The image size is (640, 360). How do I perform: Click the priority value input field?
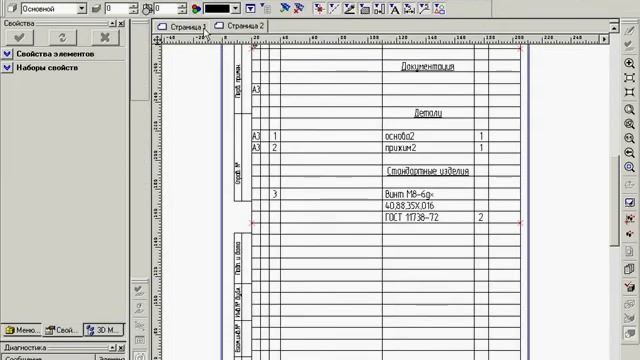166,9
